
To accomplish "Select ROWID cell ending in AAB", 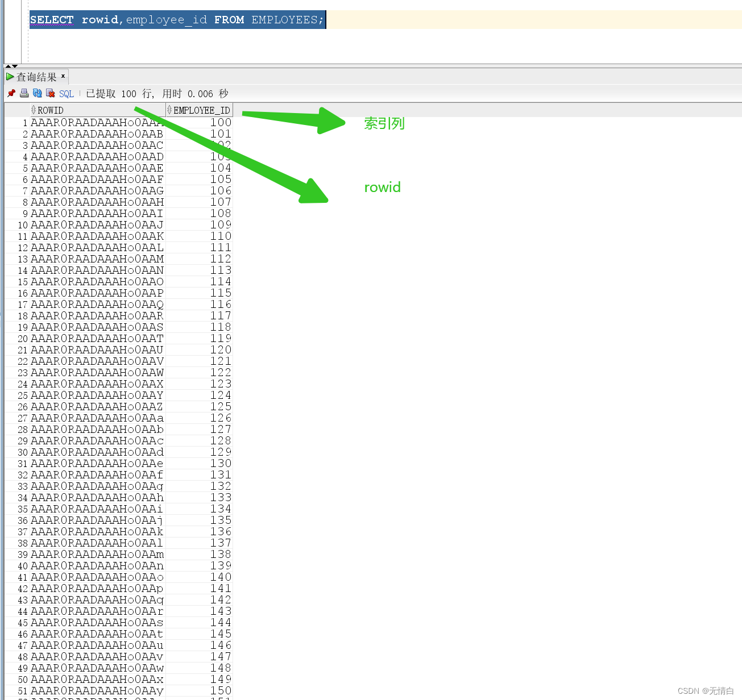I will (x=97, y=134).
